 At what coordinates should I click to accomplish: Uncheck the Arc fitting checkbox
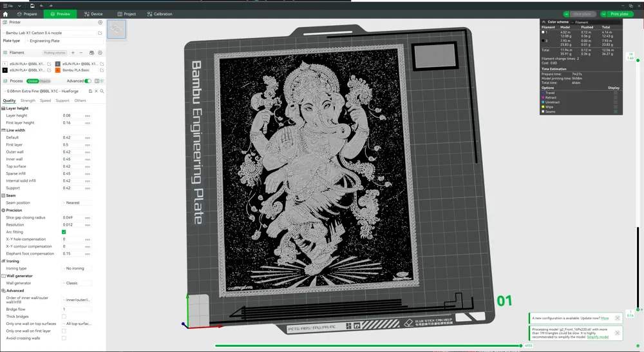click(x=64, y=232)
